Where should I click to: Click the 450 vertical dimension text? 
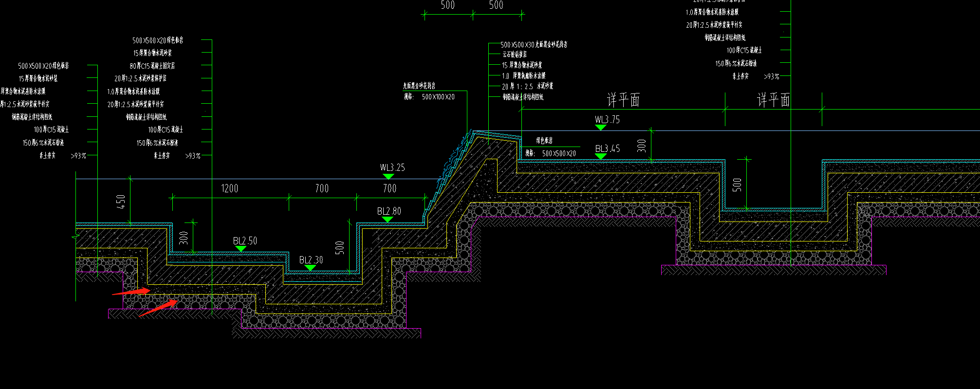pyautogui.click(x=121, y=202)
